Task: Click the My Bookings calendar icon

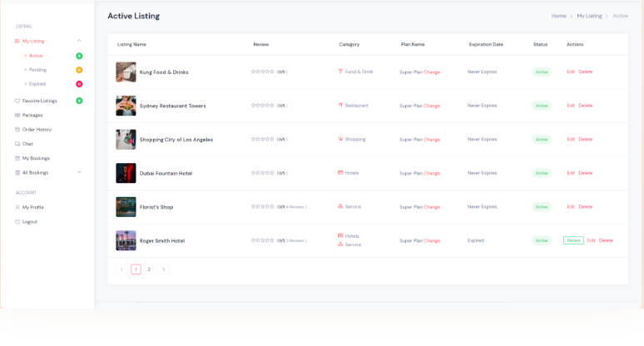Action: 17,158
